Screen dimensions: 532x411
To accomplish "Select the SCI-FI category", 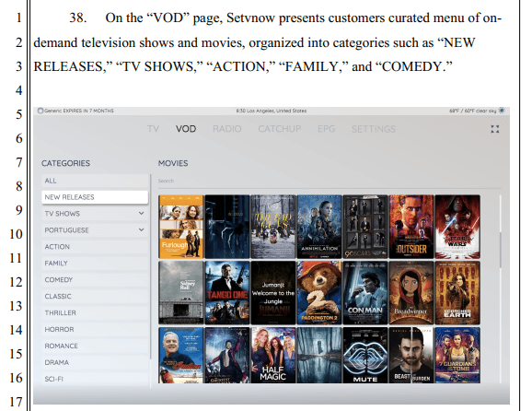I will tap(95, 379).
